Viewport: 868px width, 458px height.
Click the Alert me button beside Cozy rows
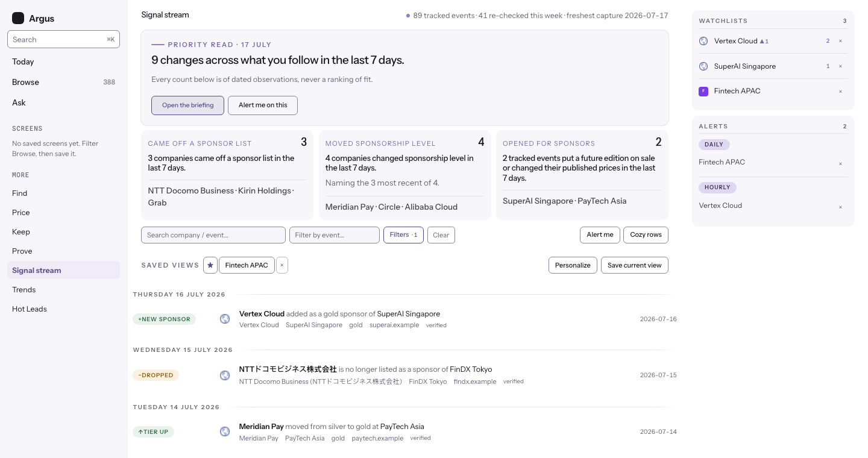coord(600,235)
